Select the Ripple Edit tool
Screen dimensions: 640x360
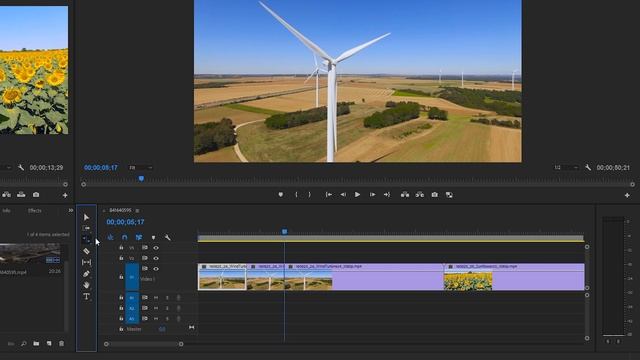pyautogui.click(x=86, y=239)
